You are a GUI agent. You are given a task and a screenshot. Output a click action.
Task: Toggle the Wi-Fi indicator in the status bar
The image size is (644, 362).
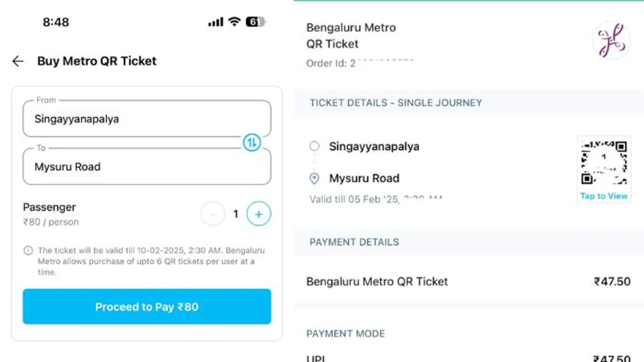coord(236,22)
